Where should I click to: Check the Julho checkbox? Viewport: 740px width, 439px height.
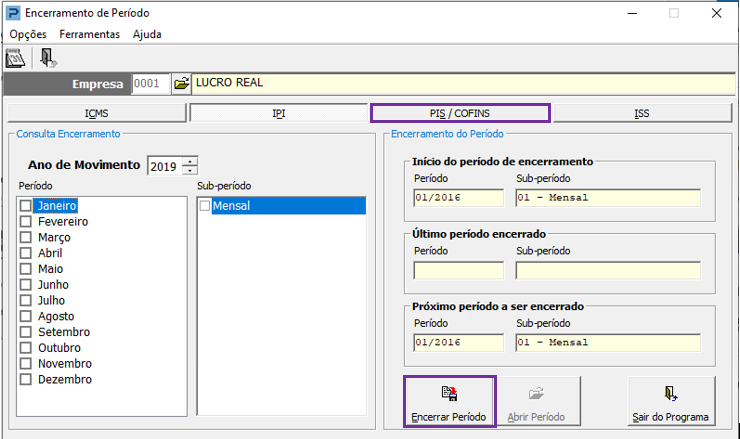pos(25,300)
